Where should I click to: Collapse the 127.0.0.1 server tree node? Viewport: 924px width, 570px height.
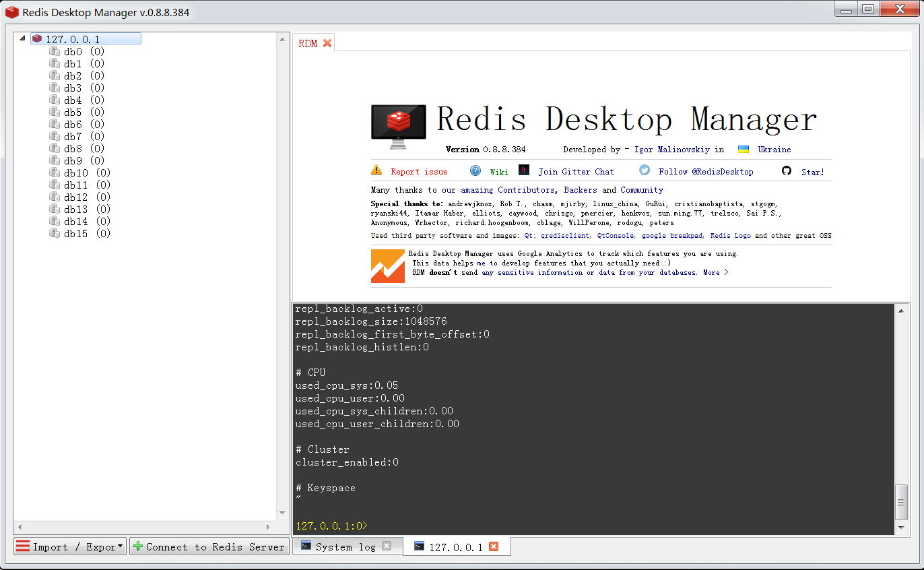(x=23, y=38)
